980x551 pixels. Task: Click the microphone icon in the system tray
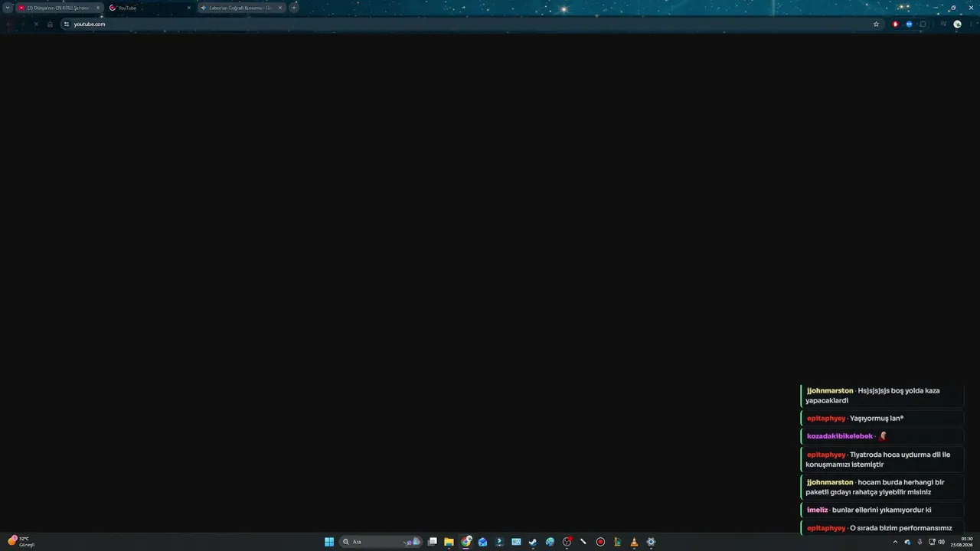(x=920, y=542)
